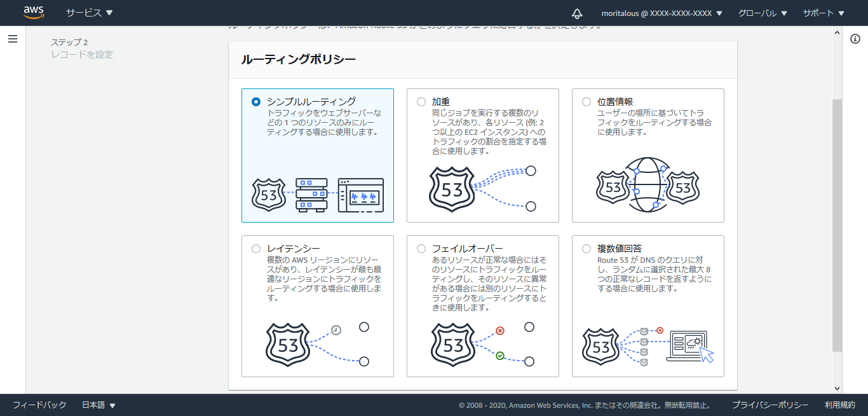Select the 加重 routing radio button
This screenshot has width=868, height=416.
click(x=421, y=102)
